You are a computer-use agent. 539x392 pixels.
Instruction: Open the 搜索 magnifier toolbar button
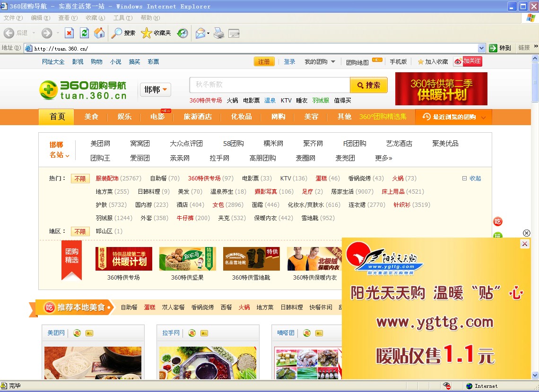[x=123, y=33]
